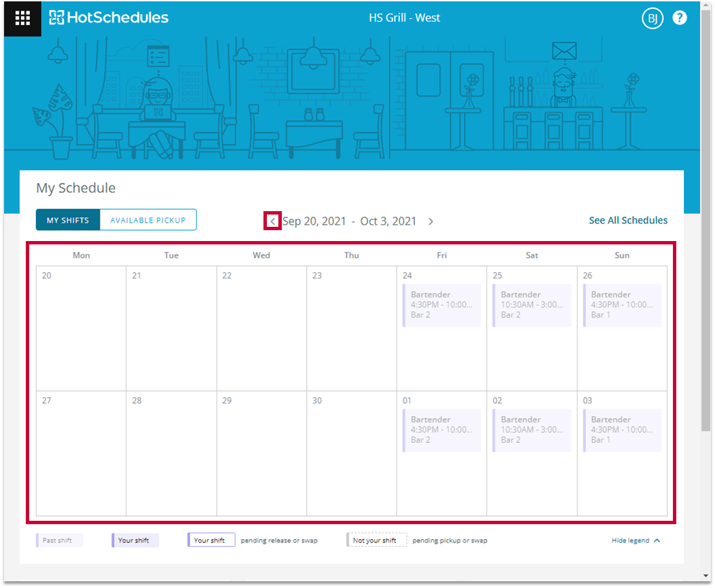This screenshot has width=715, height=588.
Task: Click Hide legend link
Action: 630,540
